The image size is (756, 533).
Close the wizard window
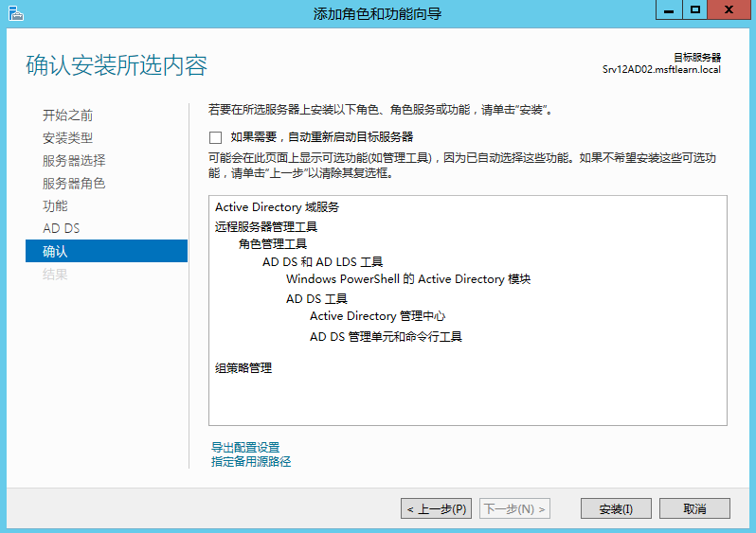[x=729, y=9]
